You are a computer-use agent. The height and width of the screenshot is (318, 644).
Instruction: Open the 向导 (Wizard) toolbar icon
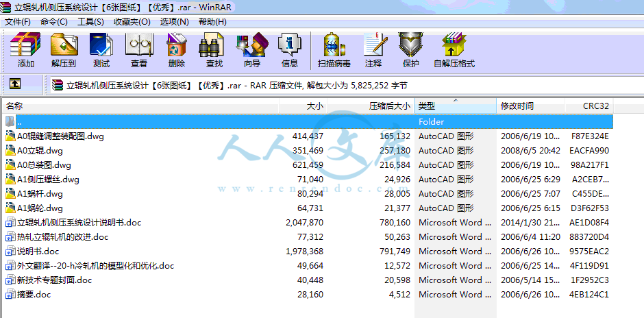tap(251, 45)
